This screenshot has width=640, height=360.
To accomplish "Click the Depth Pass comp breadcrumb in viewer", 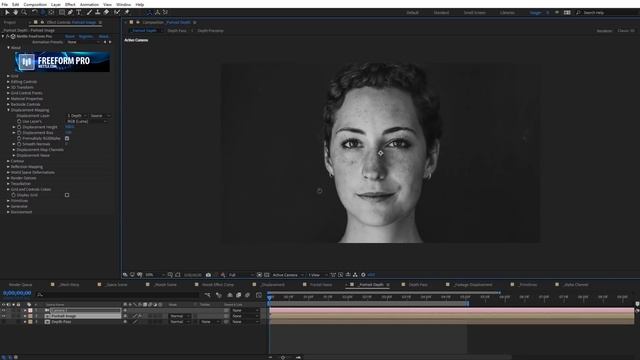I will tap(177, 31).
